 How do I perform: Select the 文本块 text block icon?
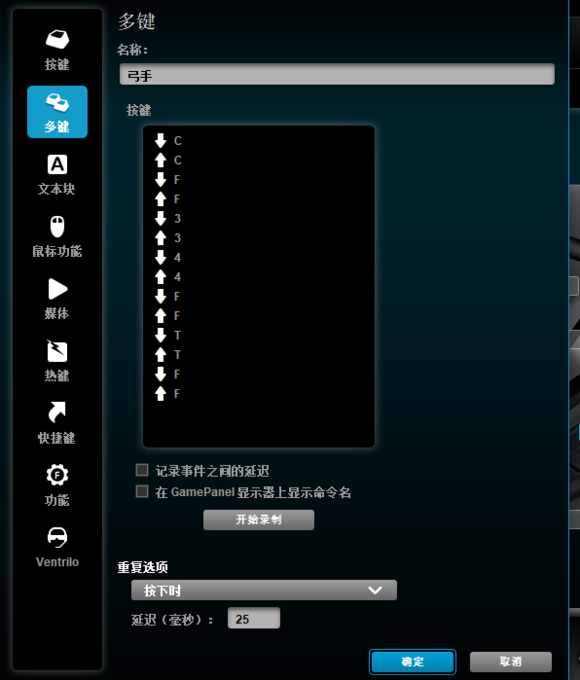click(x=57, y=165)
